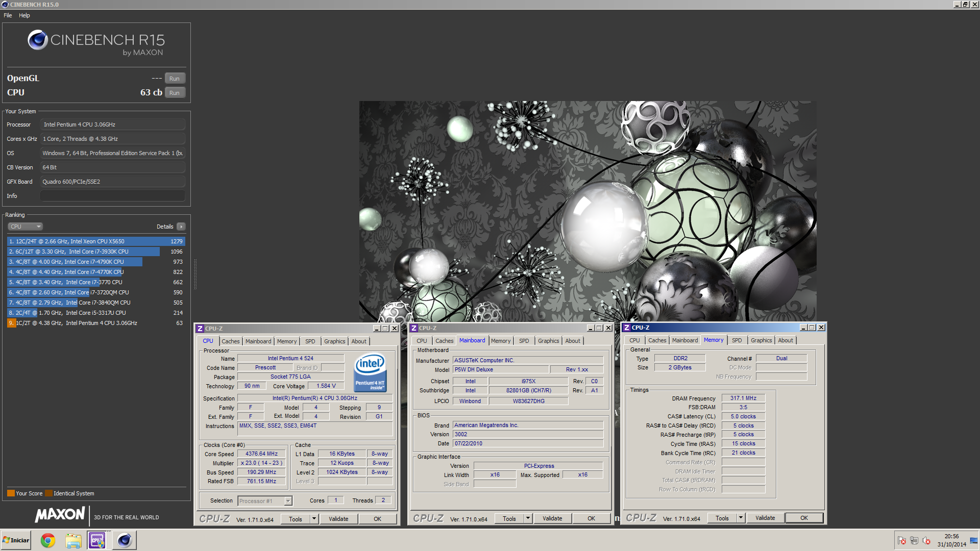Screen dimensions: 980x551
Task: Open Google Chrome from the taskbar
Action: pos(48,540)
